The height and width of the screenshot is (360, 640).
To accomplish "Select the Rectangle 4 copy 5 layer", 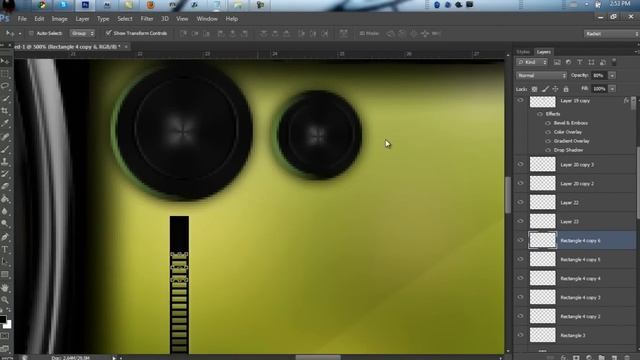I will [576, 259].
